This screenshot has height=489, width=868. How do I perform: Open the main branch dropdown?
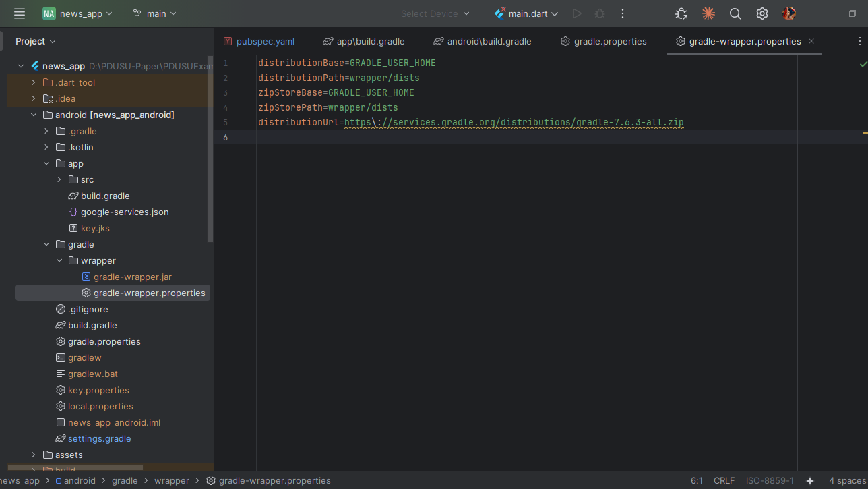(154, 13)
